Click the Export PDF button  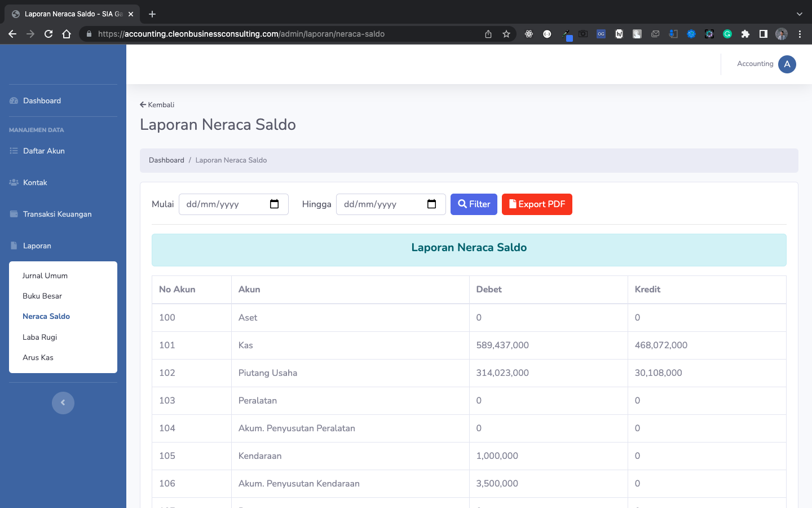537,204
